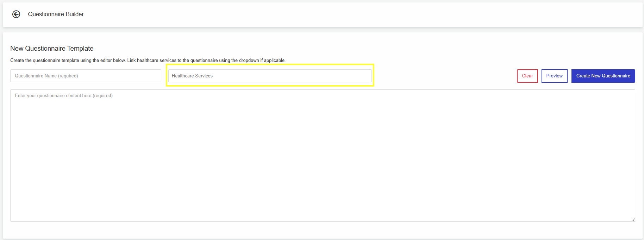This screenshot has height=240, width=644.
Task: Go back using the arrow icon
Action: (x=16, y=14)
